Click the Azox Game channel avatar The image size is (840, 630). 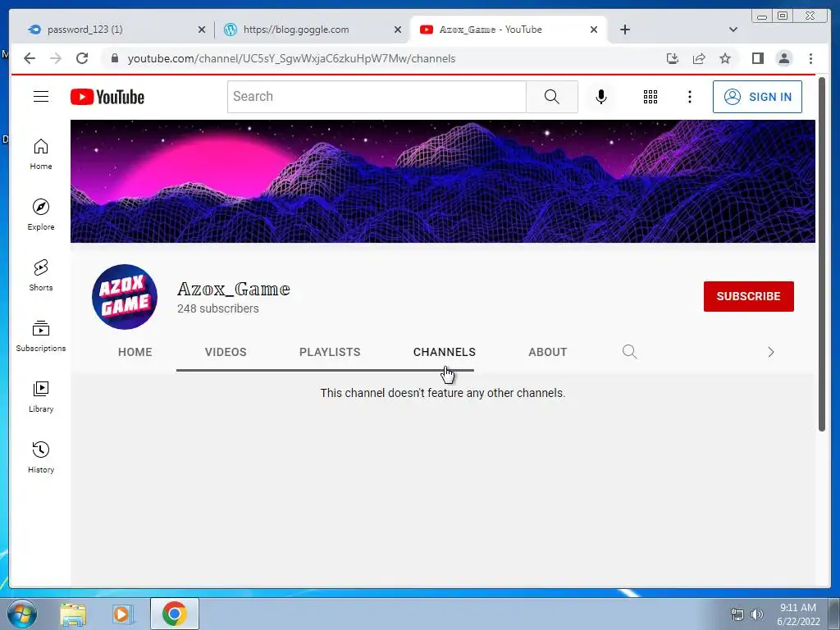click(x=125, y=296)
